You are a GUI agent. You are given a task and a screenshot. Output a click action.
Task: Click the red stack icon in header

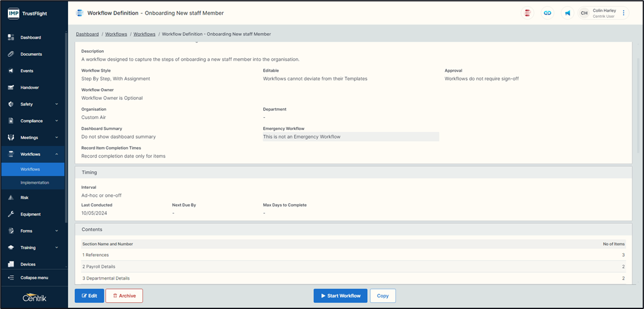pos(527,13)
